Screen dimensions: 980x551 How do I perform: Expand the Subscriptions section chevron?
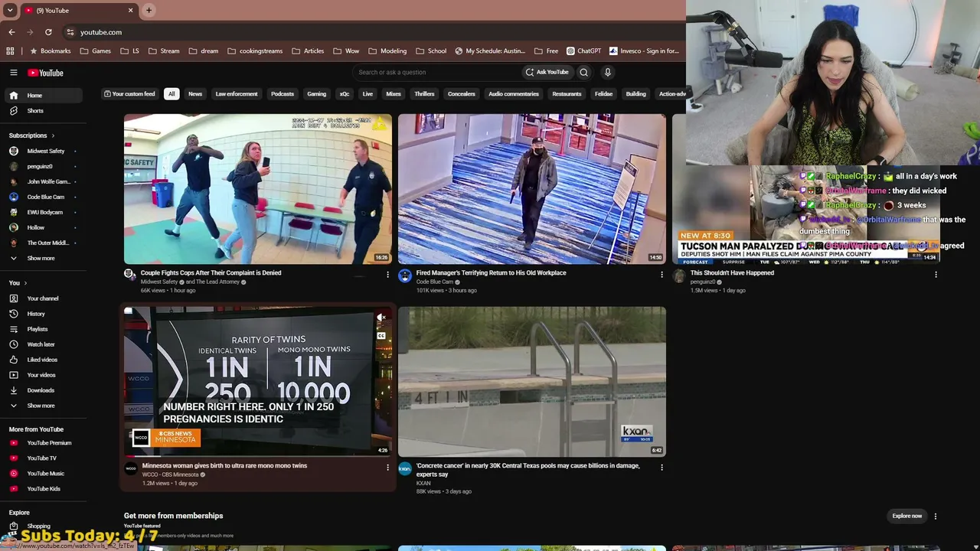click(x=53, y=135)
